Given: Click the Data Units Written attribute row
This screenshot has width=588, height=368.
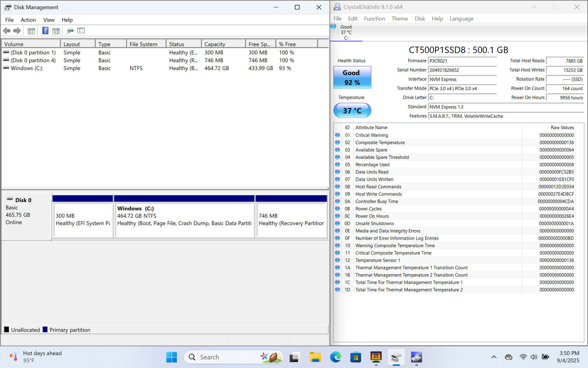Looking at the screenshot, I should click(455, 179).
